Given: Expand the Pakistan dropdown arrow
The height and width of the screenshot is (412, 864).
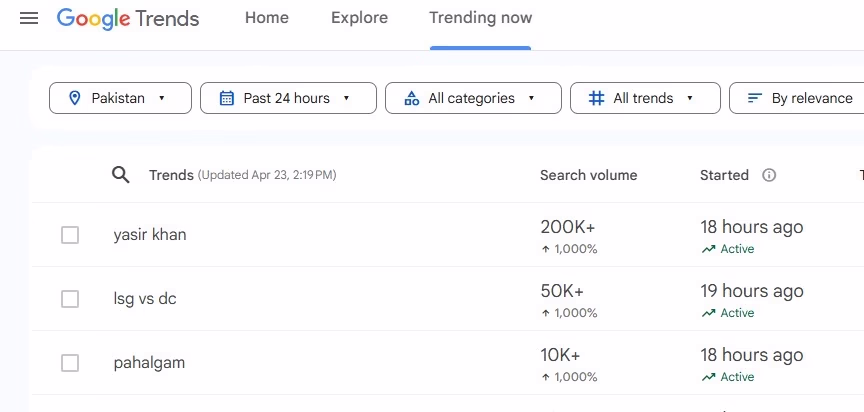Looking at the screenshot, I should [161, 98].
